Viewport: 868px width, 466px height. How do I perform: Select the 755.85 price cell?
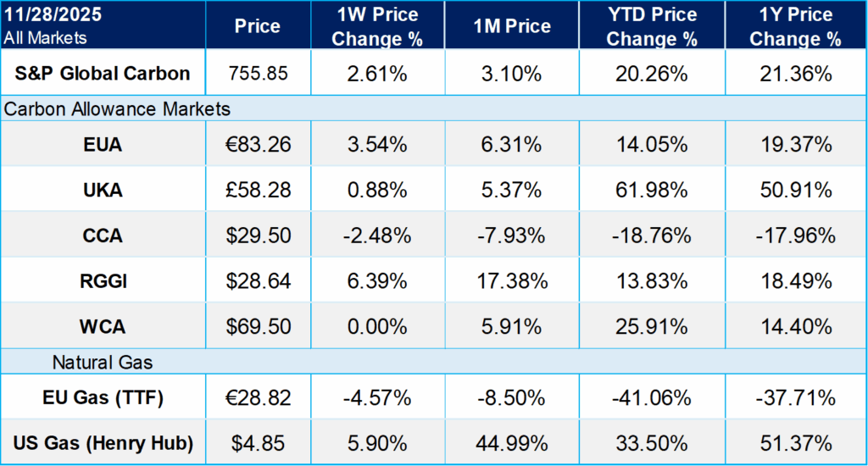[x=257, y=74]
